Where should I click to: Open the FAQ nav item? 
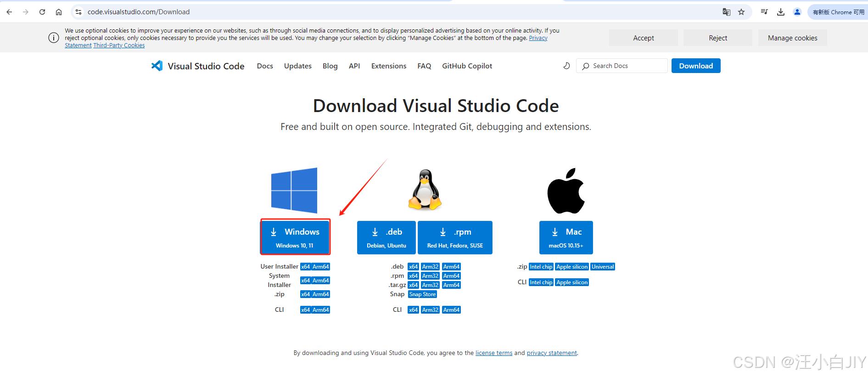click(424, 66)
